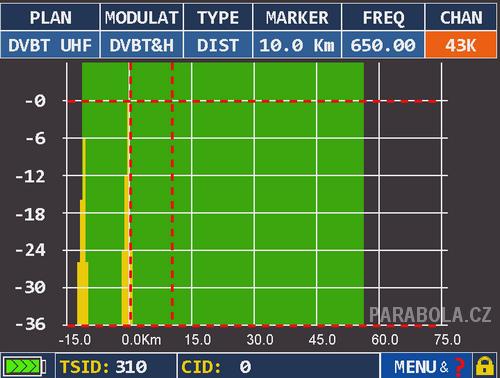Change the DIST type value

tap(218, 45)
